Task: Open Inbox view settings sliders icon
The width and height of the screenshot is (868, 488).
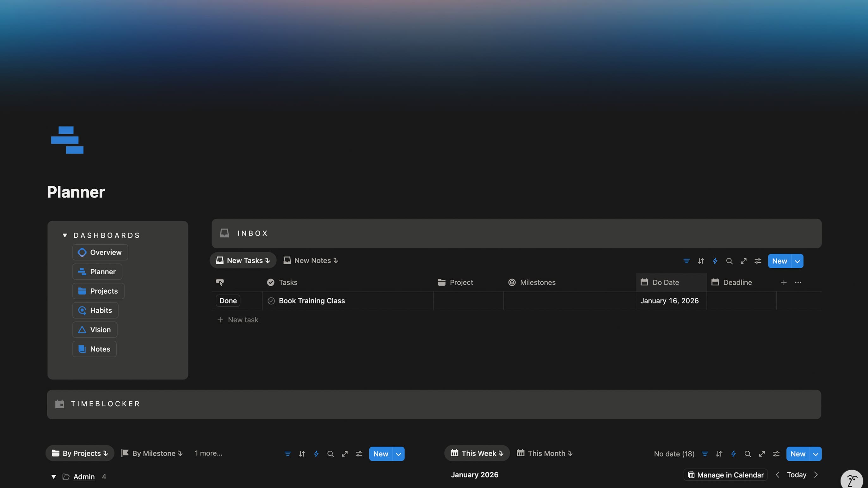Action: (x=758, y=261)
